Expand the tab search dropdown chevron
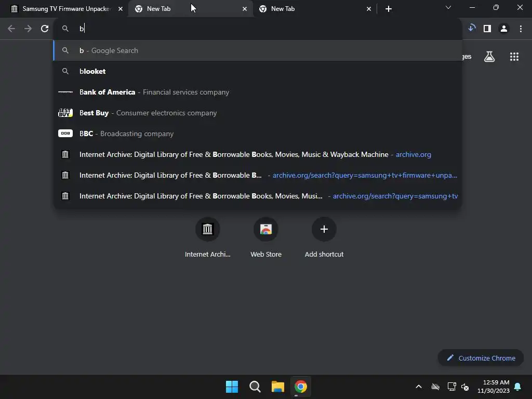The height and width of the screenshot is (399, 532). click(x=448, y=7)
